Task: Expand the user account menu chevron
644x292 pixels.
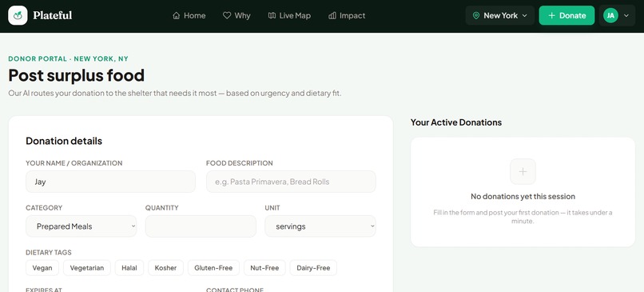Action: [626, 16]
